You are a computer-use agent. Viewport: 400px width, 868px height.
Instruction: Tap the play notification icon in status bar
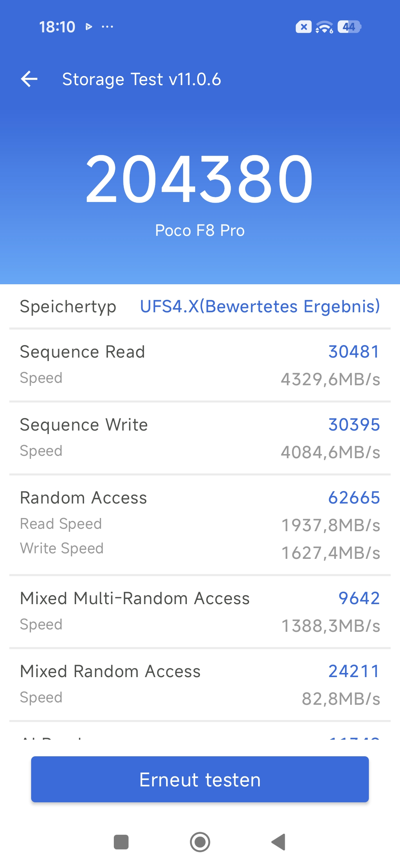(x=89, y=27)
